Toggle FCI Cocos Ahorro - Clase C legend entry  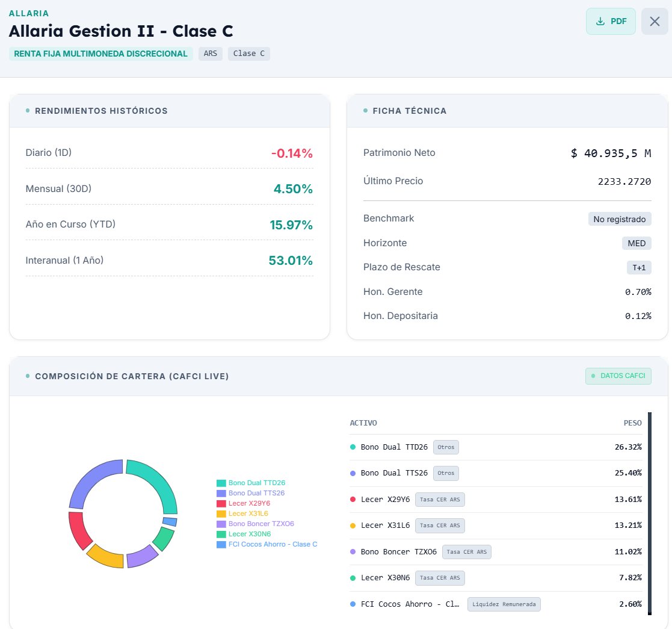[267, 545]
